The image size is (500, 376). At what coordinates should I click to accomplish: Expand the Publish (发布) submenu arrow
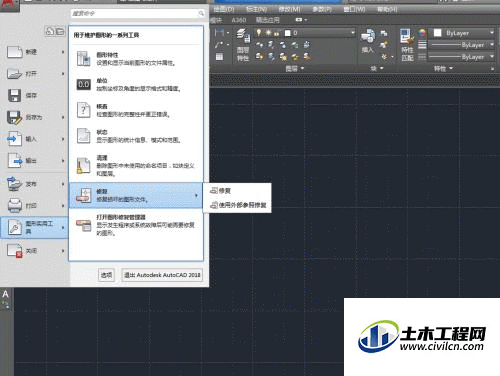63,184
